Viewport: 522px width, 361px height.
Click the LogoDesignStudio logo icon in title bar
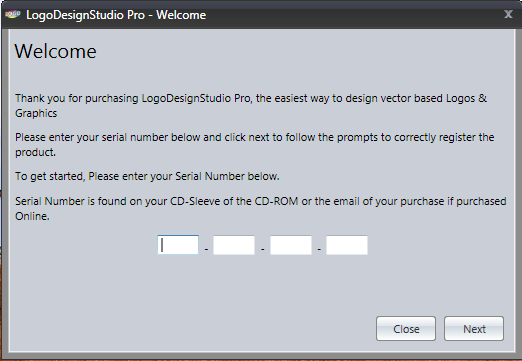(x=13, y=14)
